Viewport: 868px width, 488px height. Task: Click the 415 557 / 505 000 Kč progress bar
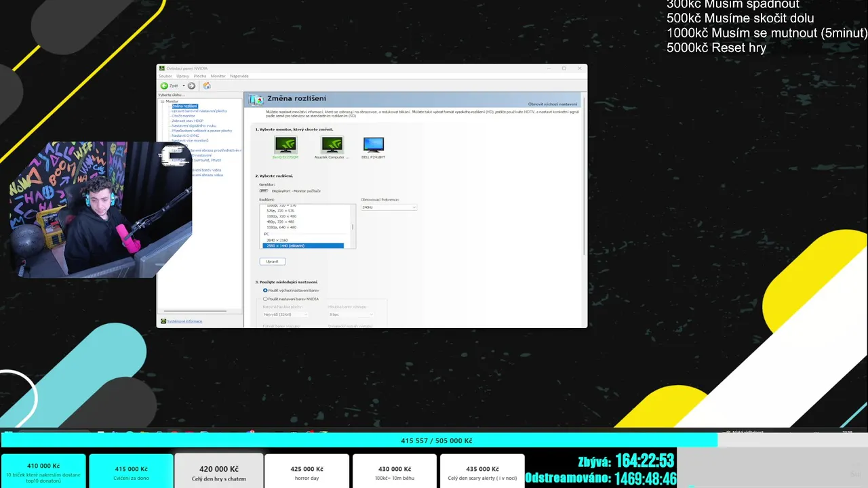(x=434, y=441)
